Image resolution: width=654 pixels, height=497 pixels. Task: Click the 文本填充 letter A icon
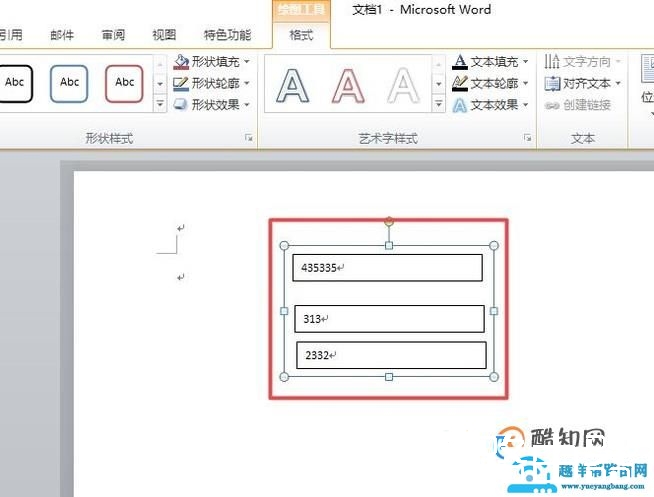460,62
